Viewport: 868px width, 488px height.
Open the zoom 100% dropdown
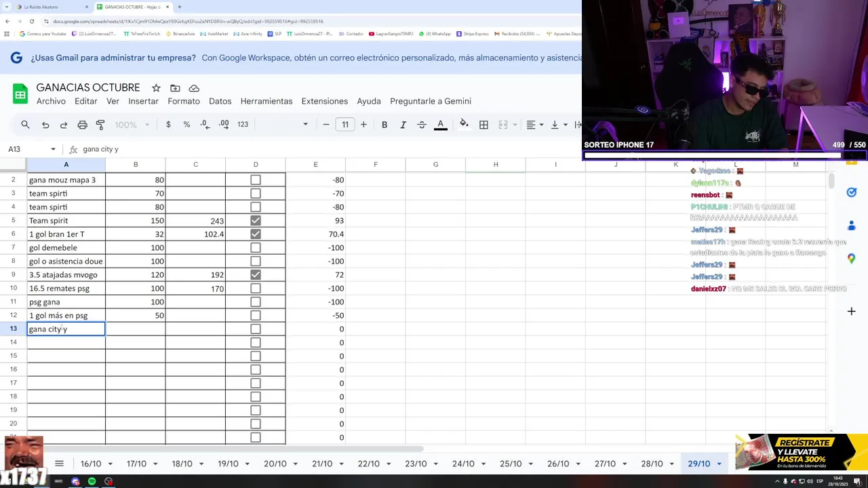[132, 125]
